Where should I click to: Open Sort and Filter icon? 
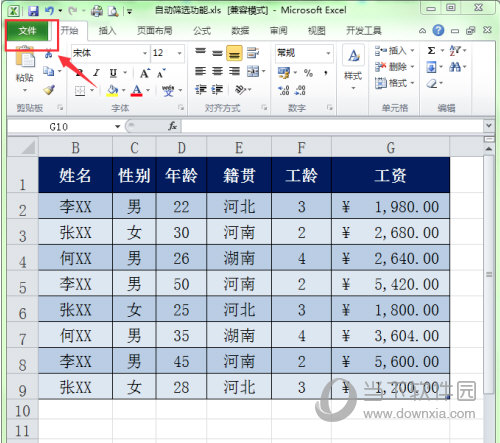click(x=455, y=51)
